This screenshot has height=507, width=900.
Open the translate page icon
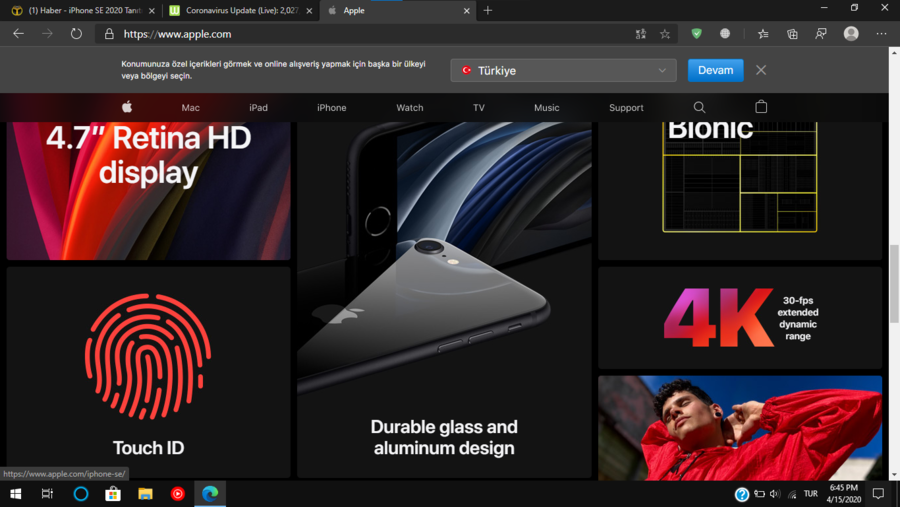[641, 34]
